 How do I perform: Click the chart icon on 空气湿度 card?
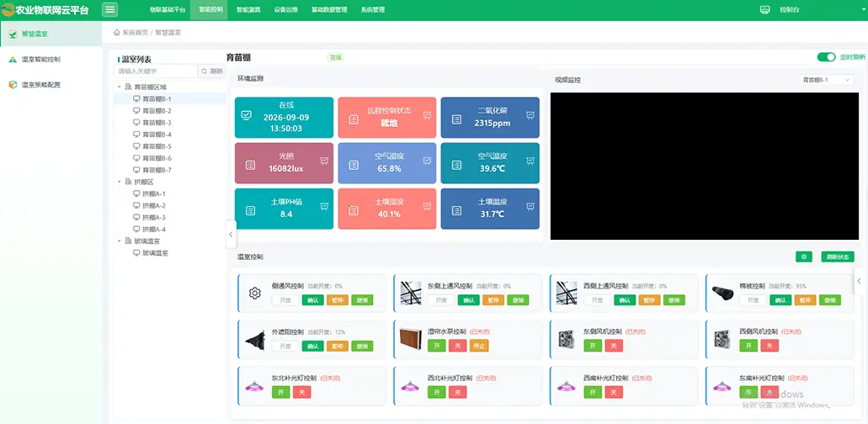coord(427,161)
